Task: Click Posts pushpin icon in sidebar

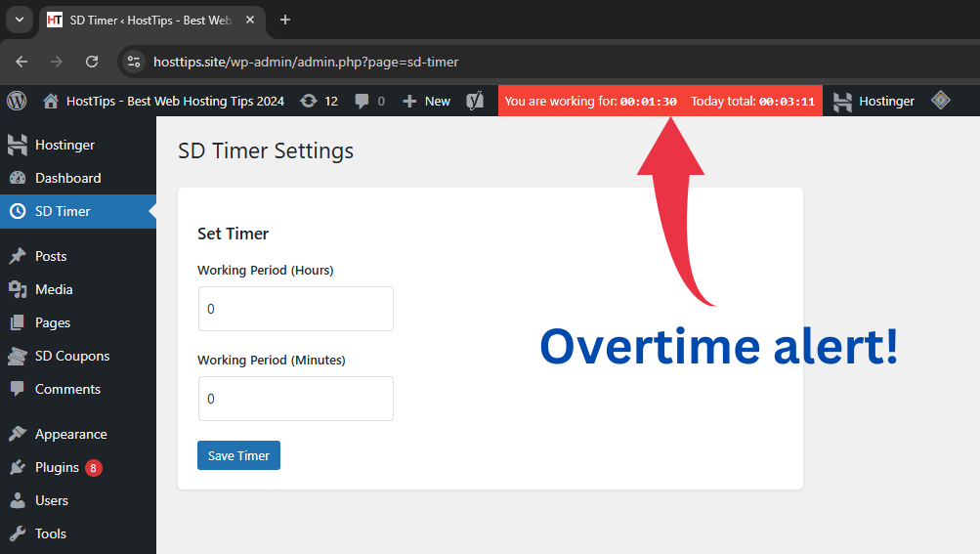Action: [18, 256]
